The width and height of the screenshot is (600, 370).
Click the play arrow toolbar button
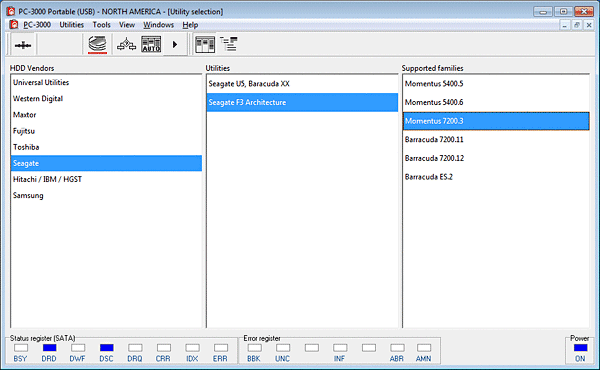pyautogui.click(x=175, y=44)
